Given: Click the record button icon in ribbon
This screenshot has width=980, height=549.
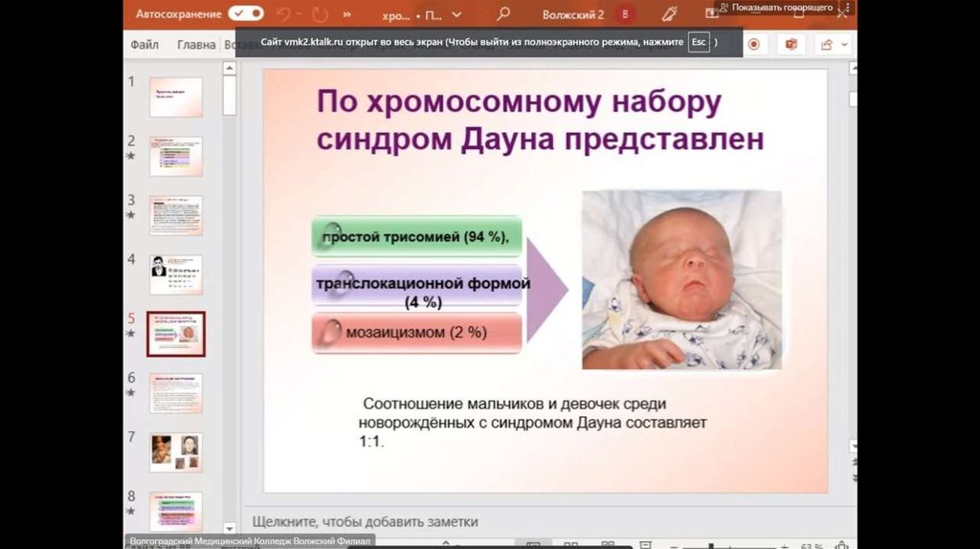Looking at the screenshot, I should pos(754,44).
